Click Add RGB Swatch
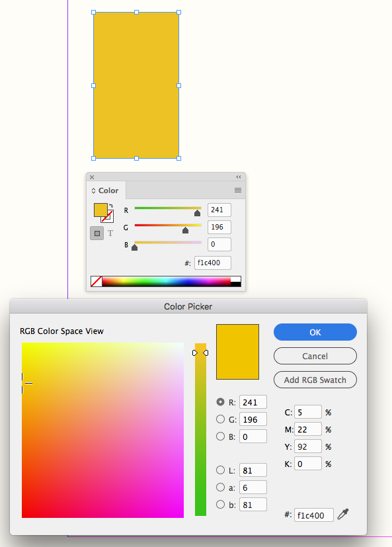The height and width of the screenshot is (547, 392). [x=315, y=380]
